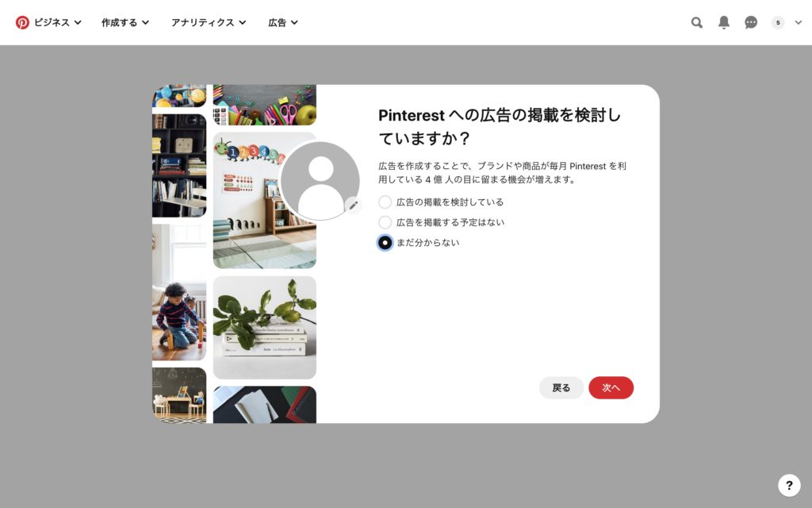Click the globes thumbnail at top left

[x=179, y=96]
